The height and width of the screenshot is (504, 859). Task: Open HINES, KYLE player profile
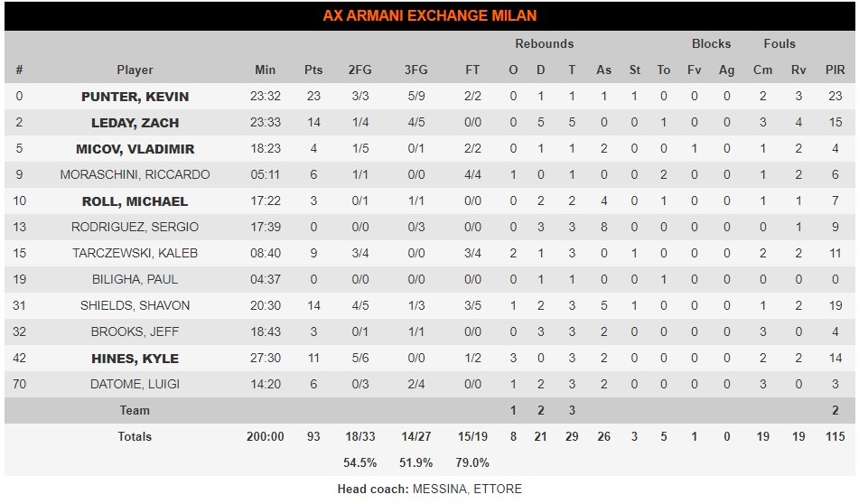(x=135, y=359)
